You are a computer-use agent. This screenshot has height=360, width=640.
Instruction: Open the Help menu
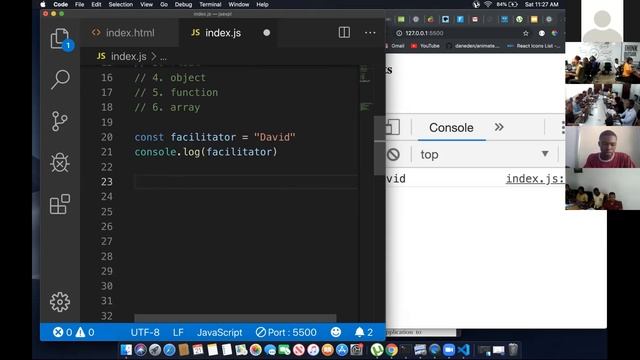coord(262,4)
